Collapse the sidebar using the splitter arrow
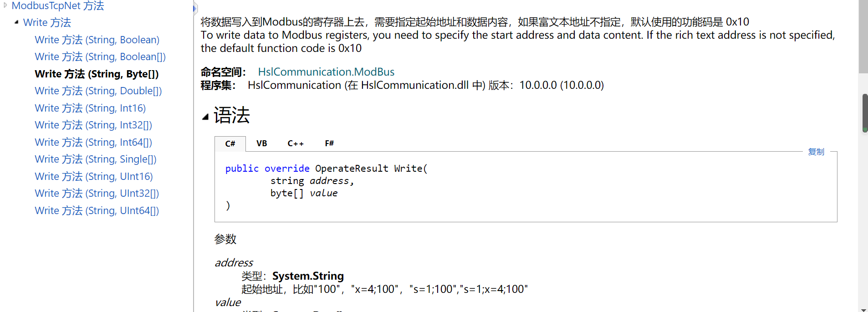Screen dimensions: 868x312 pyautogui.click(x=195, y=8)
